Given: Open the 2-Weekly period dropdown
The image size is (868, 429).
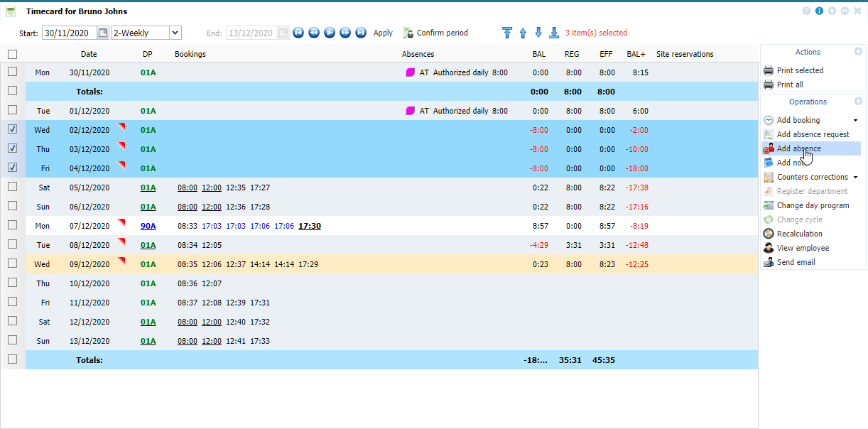Looking at the screenshot, I should click(x=175, y=33).
